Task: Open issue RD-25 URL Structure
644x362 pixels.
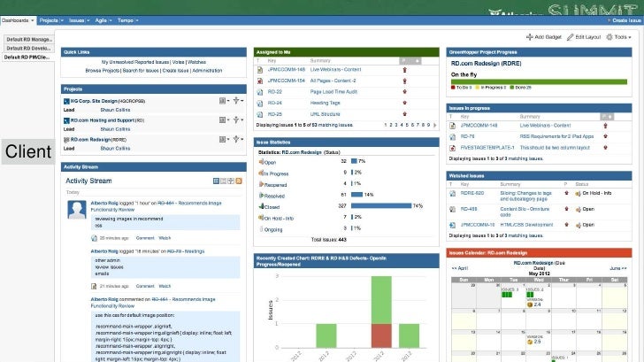Action: pos(275,114)
